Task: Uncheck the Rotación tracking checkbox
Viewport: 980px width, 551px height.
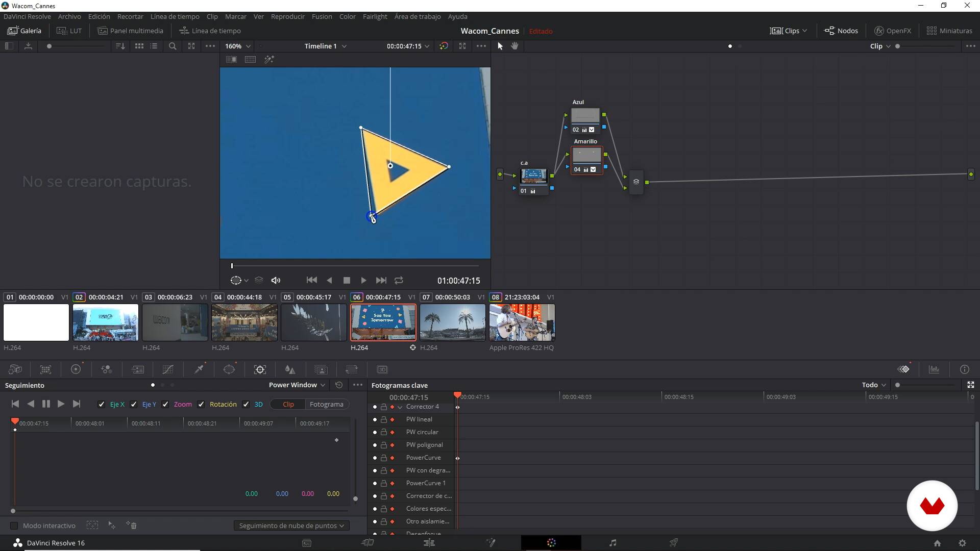Action: click(201, 404)
